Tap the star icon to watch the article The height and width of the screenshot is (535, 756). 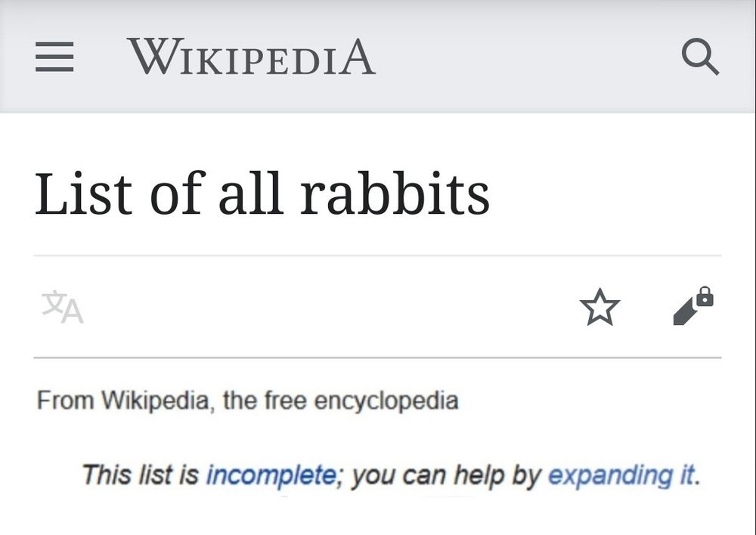coord(600,307)
